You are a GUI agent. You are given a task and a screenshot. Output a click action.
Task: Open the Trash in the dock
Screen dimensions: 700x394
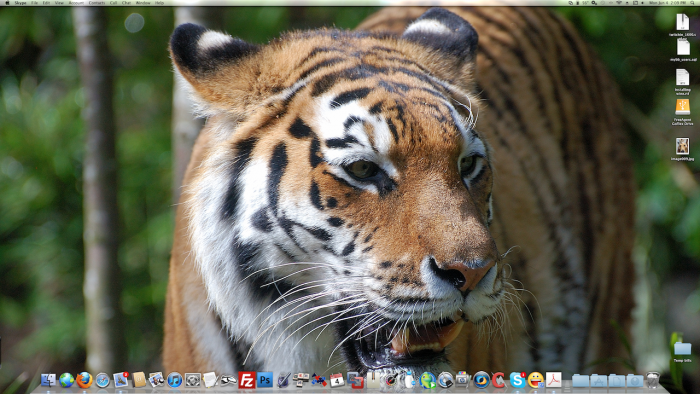click(653, 380)
